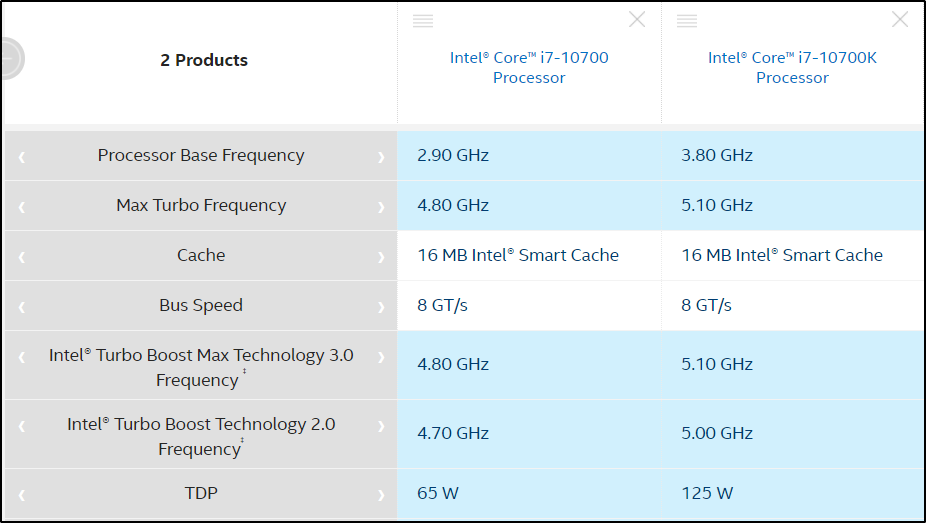Click the right chevron on Cache row
This screenshot has width=926, height=523.
381,257
